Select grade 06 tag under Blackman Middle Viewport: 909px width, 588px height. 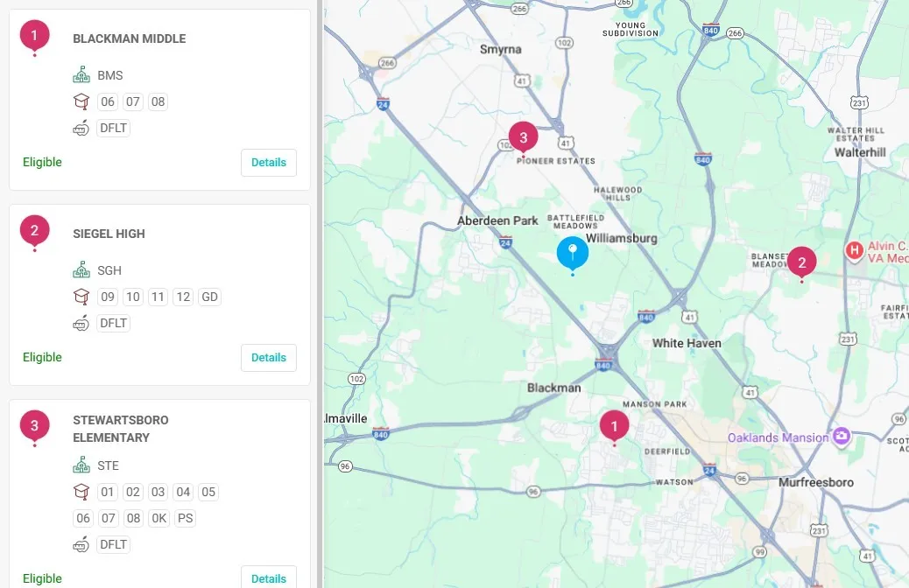(x=108, y=101)
